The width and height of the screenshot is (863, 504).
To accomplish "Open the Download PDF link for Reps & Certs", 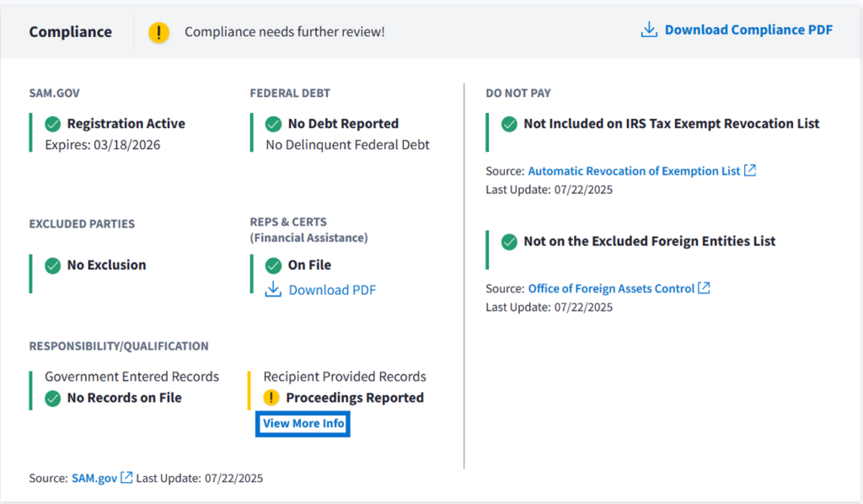I will [332, 290].
